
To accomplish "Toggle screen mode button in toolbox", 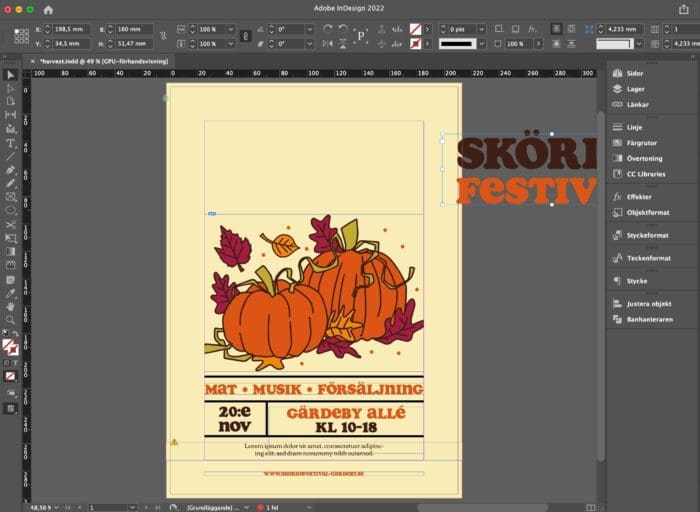I will pyautogui.click(x=10, y=408).
